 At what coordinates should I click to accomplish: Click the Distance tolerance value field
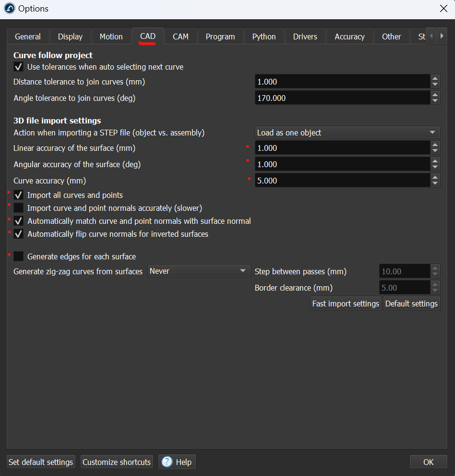343,82
